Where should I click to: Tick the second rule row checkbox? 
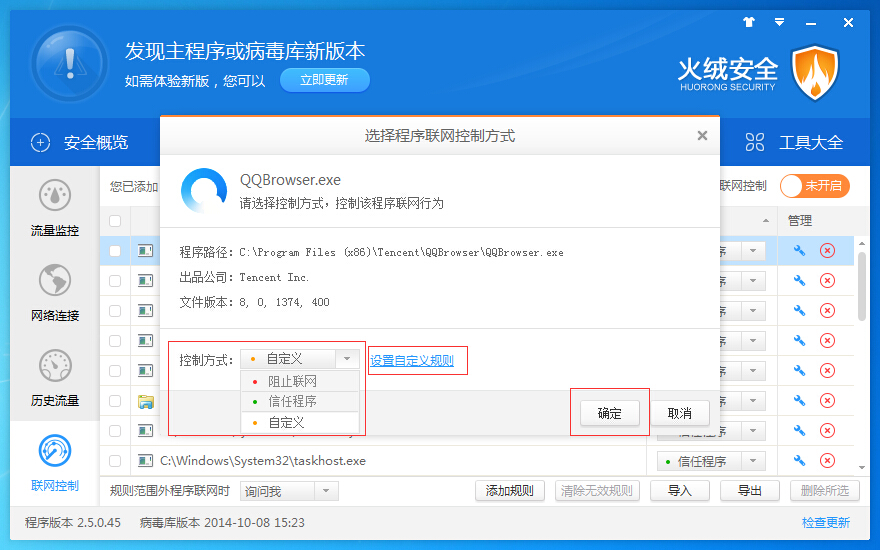(115, 281)
